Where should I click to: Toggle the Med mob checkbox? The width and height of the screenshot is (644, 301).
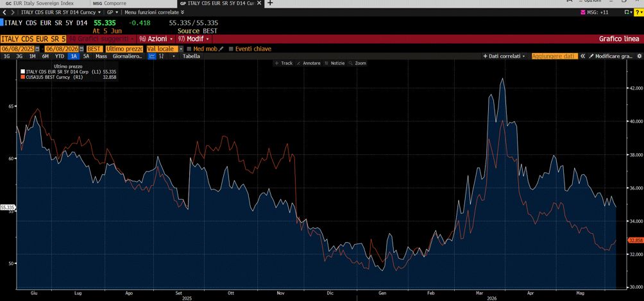[189, 49]
